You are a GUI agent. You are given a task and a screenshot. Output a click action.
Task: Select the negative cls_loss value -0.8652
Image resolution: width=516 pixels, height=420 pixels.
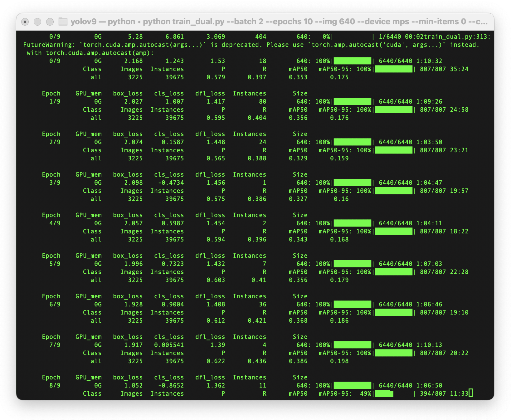tap(171, 385)
